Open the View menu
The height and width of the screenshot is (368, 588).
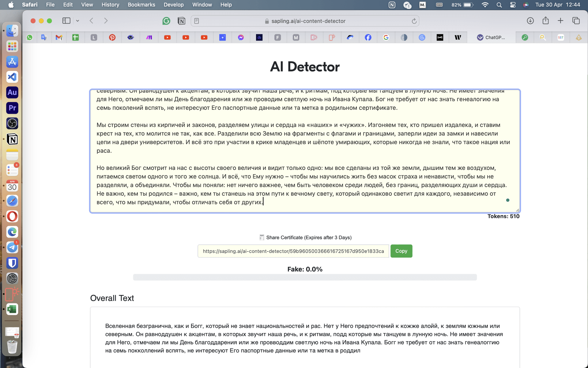coord(87,5)
